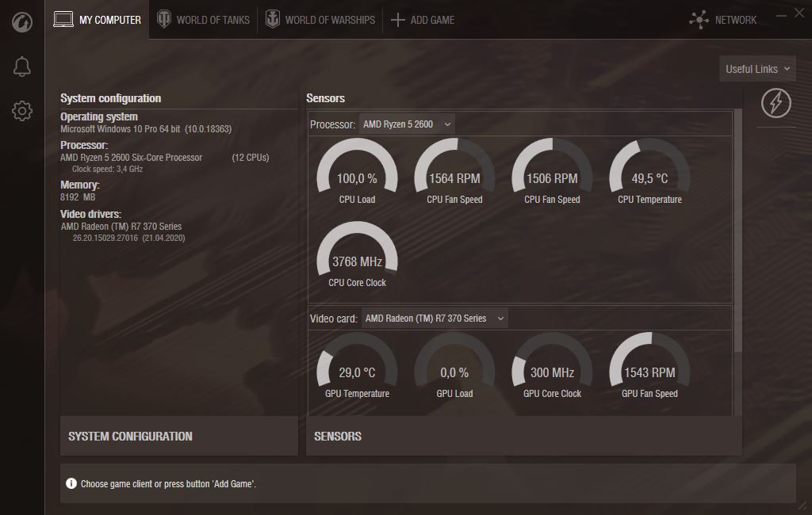Open the notifications bell icon
The width and height of the screenshot is (812, 515).
click(21, 67)
